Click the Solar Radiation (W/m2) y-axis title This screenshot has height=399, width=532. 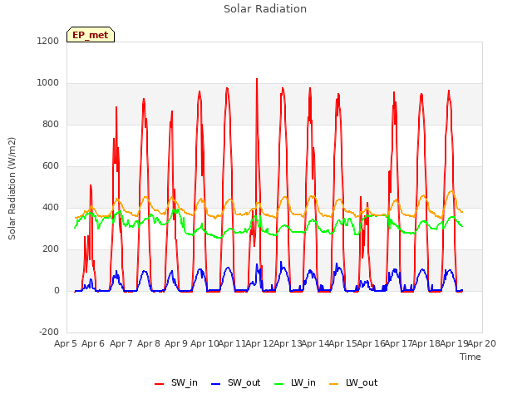[x=12, y=189]
